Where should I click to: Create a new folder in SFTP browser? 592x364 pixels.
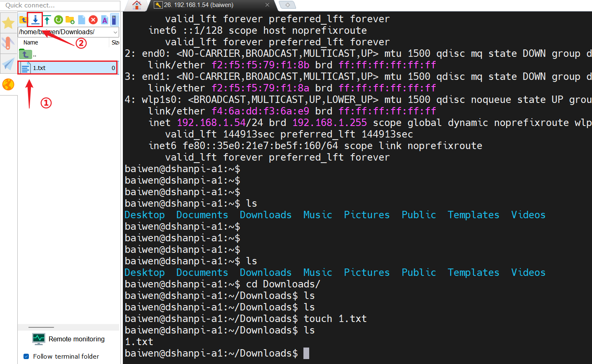point(70,20)
